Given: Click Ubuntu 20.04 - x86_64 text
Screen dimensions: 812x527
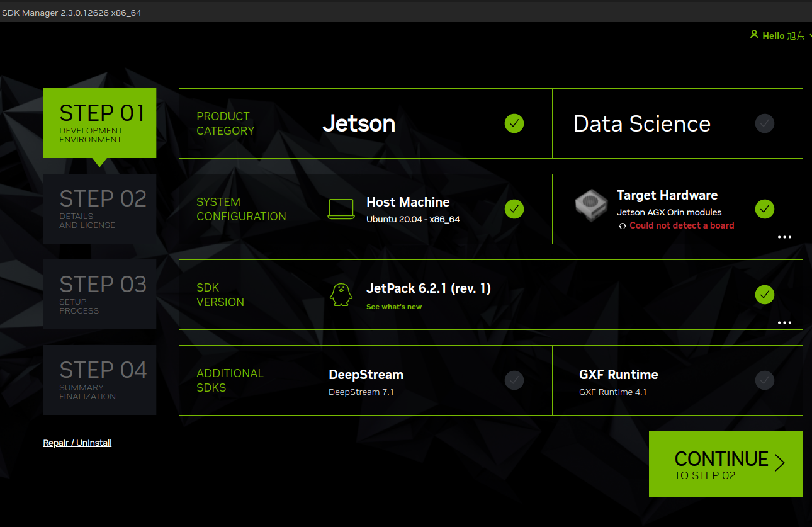Looking at the screenshot, I should point(413,220).
